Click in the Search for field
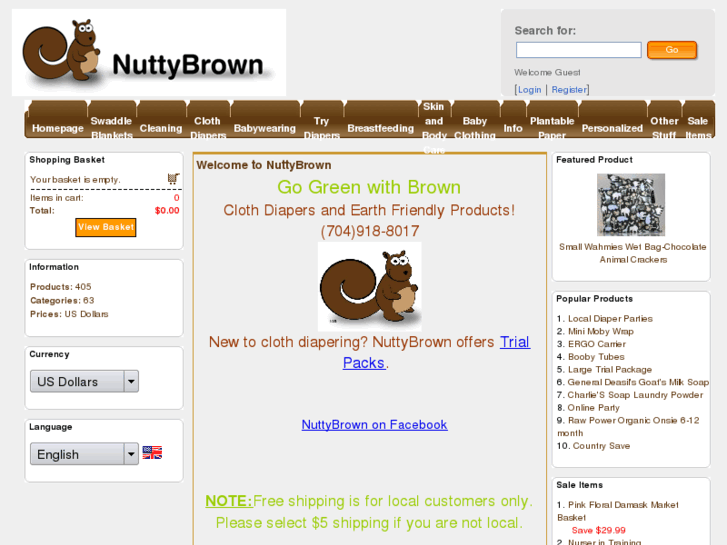 (579, 50)
